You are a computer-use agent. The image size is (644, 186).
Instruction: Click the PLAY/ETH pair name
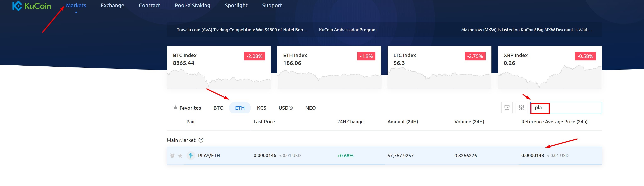point(209,156)
